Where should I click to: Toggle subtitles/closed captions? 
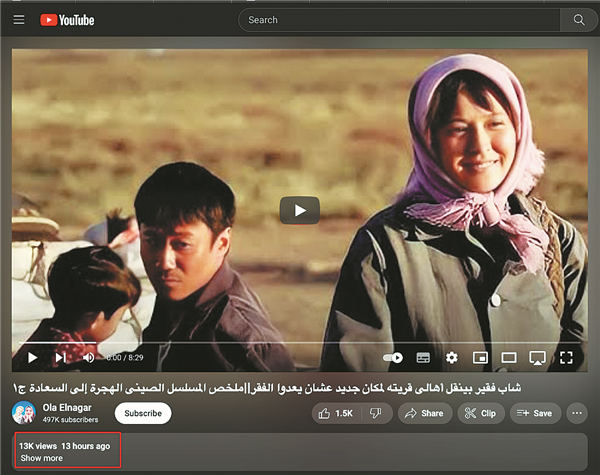click(423, 357)
